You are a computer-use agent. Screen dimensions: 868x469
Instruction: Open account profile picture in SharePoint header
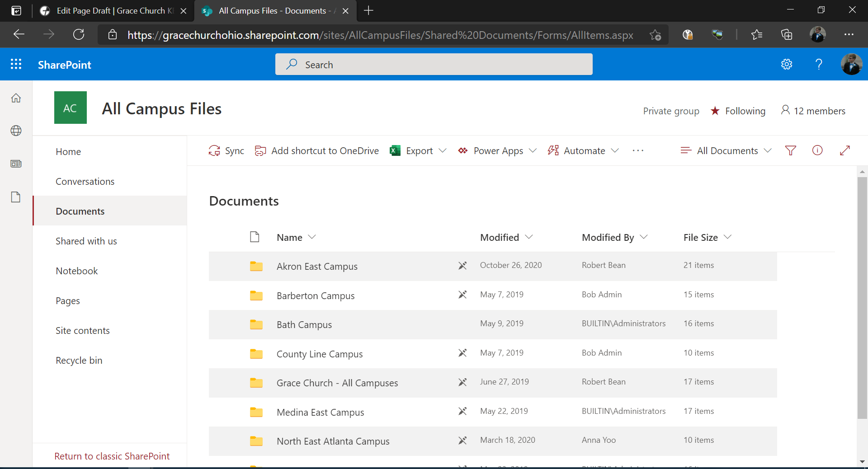click(851, 64)
